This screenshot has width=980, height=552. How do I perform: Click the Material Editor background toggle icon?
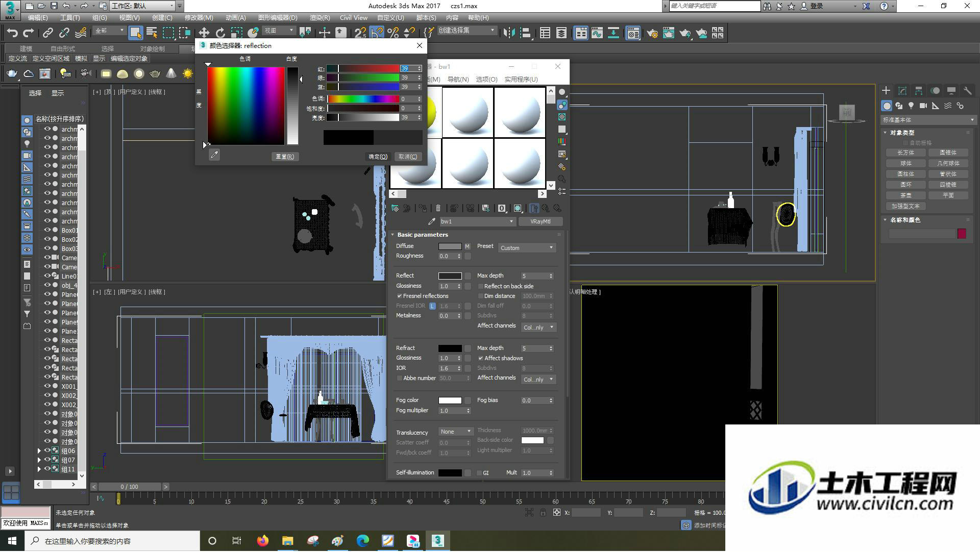click(561, 117)
